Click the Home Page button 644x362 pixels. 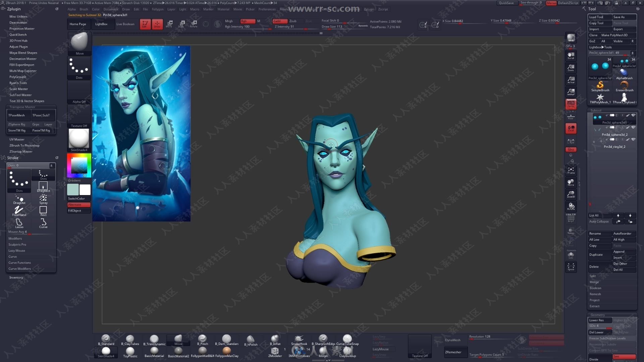click(x=78, y=24)
